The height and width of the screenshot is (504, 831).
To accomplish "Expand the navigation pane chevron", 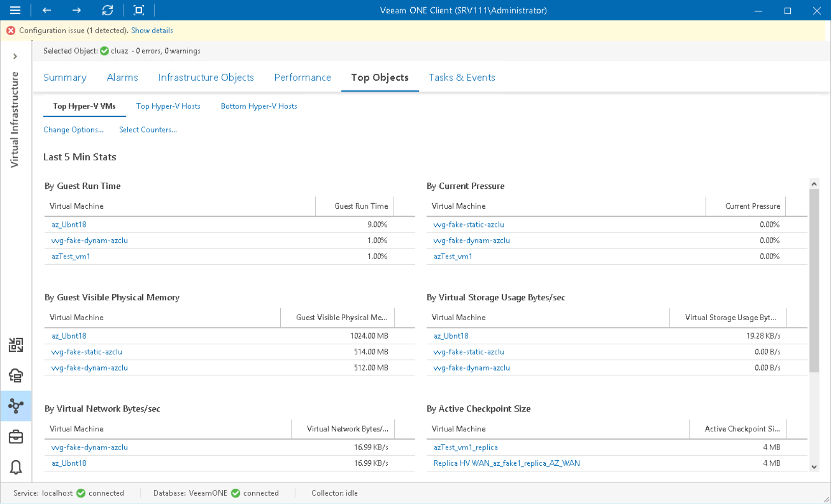I will [x=15, y=56].
